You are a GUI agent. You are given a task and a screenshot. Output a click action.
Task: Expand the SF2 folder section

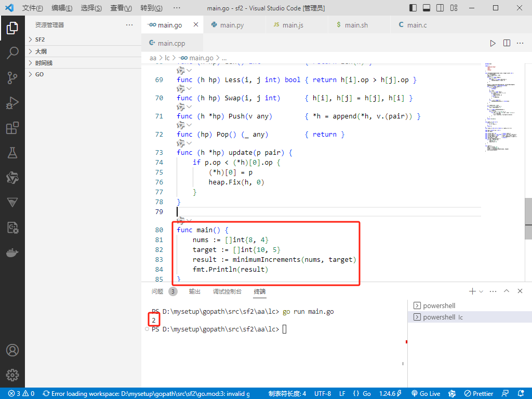point(84,39)
